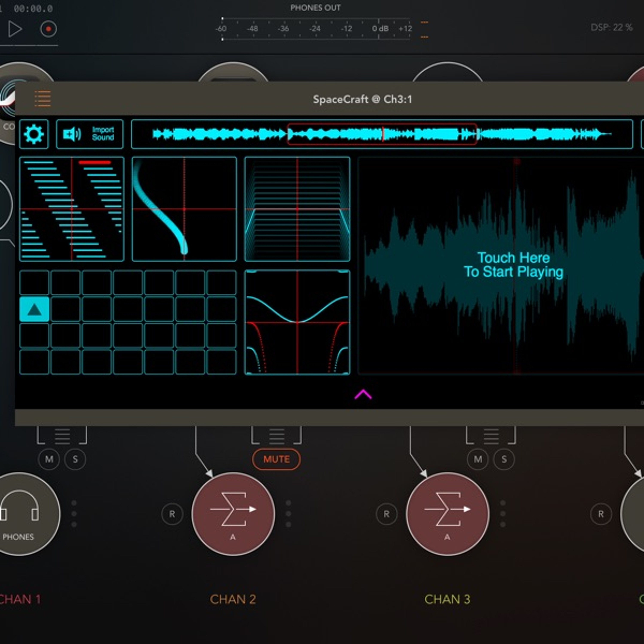Click the SpaceCraft @ Ch3:1 title
Image resolution: width=644 pixels, height=644 pixels.
coord(362,99)
